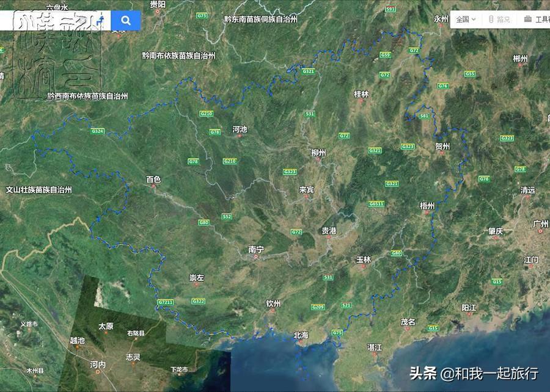This screenshot has width=550, height=392.
Task: Click the G59 highway shield
Action: [x=385, y=55]
